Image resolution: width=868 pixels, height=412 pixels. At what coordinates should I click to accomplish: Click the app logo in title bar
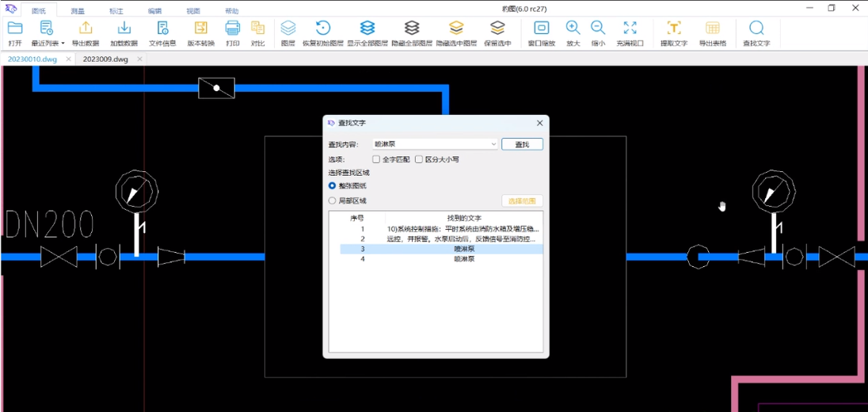10,8
